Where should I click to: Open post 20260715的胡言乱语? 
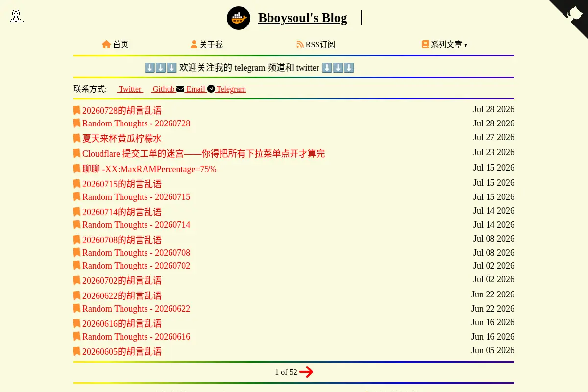[x=122, y=184]
